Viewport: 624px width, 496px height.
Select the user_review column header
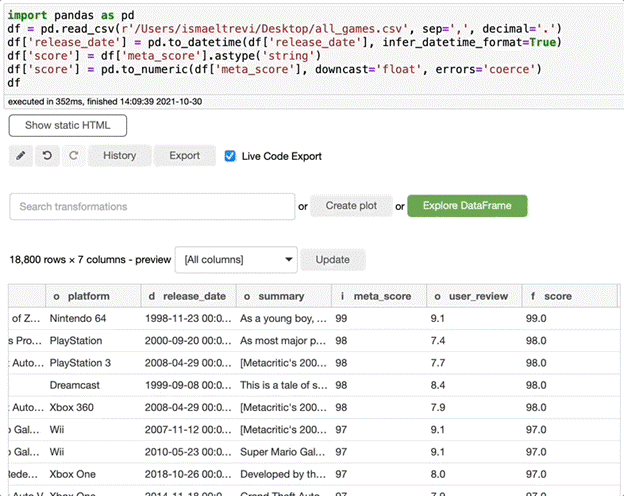[470, 296]
